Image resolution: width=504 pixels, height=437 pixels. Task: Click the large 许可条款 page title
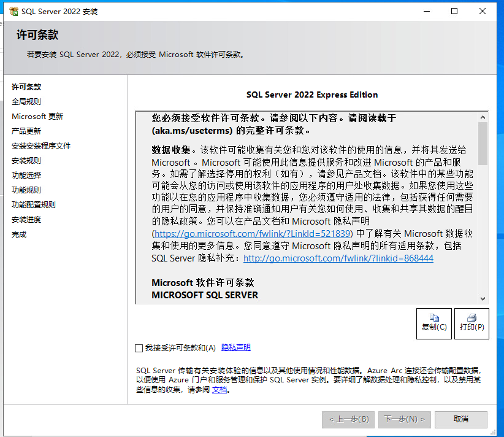tap(37, 35)
